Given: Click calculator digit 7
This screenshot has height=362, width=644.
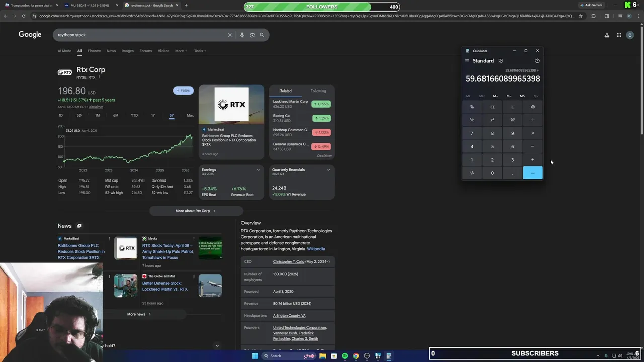Looking at the screenshot, I should [472, 133].
